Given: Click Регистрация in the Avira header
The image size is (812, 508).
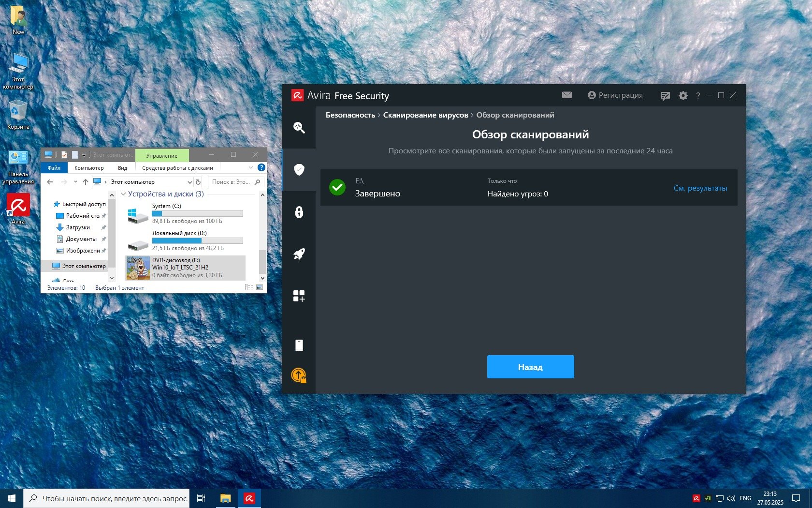Looking at the screenshot, I should pyautogui.click(x=615, y=95).
